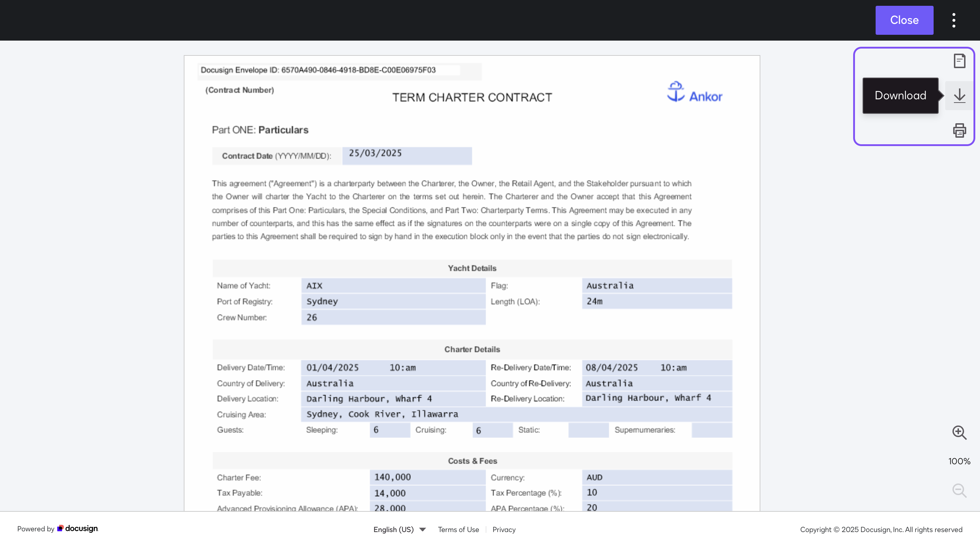Click the Contract Date field 25/03/2025

(x=407, y=155)
